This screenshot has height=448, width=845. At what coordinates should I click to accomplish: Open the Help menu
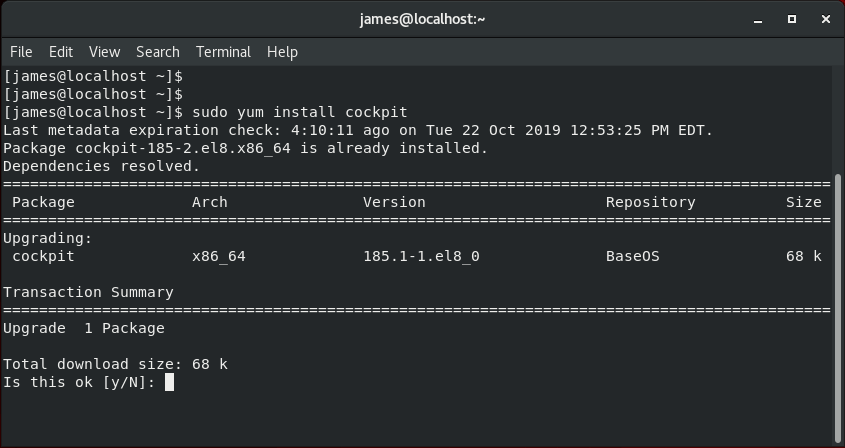tap(282, 52)
